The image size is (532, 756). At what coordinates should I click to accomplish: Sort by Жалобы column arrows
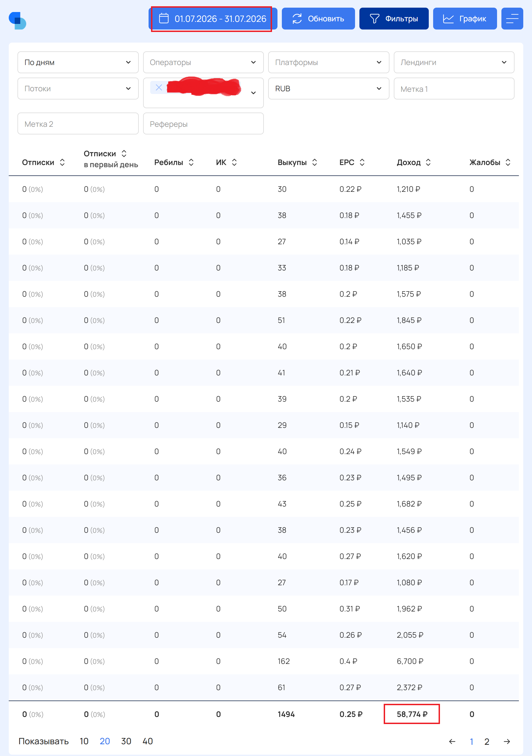508,162
